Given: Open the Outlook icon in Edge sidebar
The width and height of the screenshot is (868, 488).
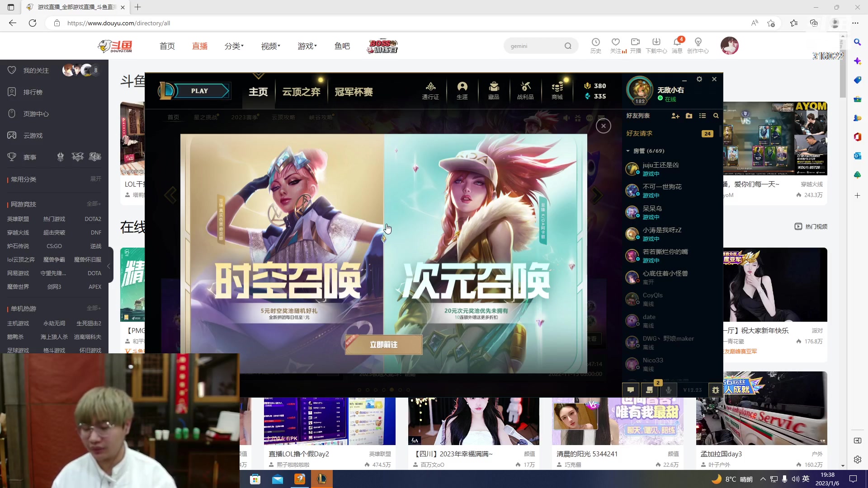Looking at the screenshot, I should [x=857, y=156].
